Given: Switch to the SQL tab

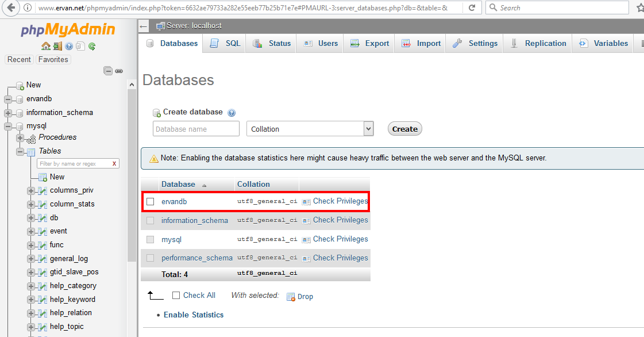Looking at the screenshot, I should coord(226,44).
